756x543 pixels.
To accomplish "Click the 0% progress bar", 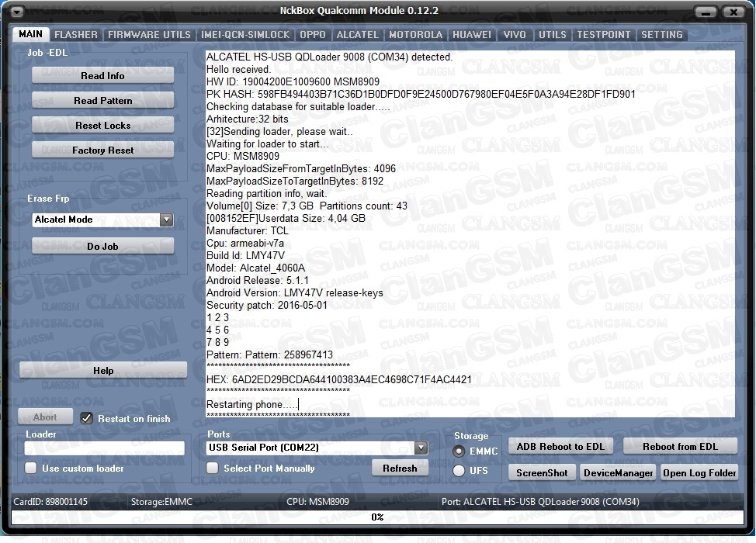I will pos(377,517).
